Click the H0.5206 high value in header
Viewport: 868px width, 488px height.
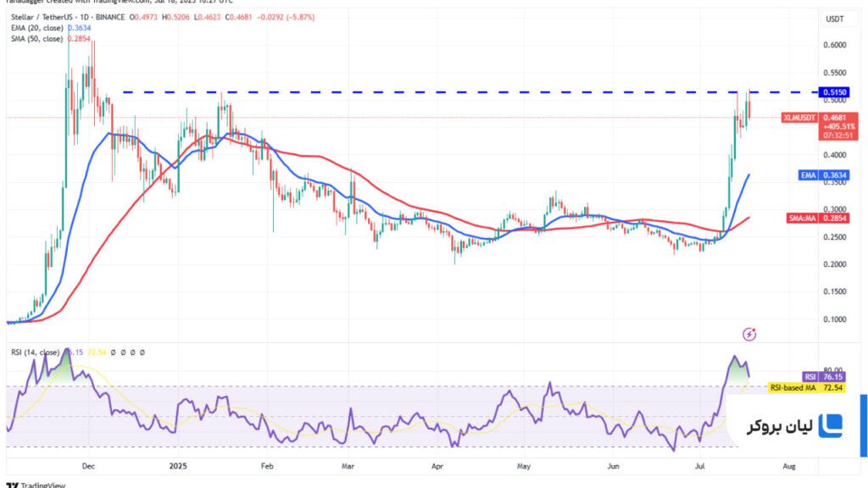coord(175,17)
